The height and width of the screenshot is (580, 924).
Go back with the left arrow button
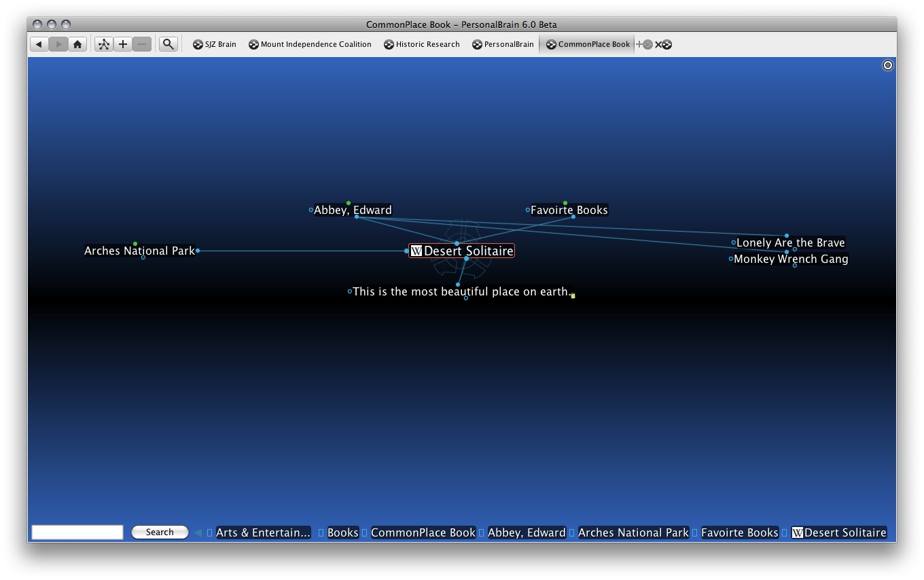tap(39, 44)
